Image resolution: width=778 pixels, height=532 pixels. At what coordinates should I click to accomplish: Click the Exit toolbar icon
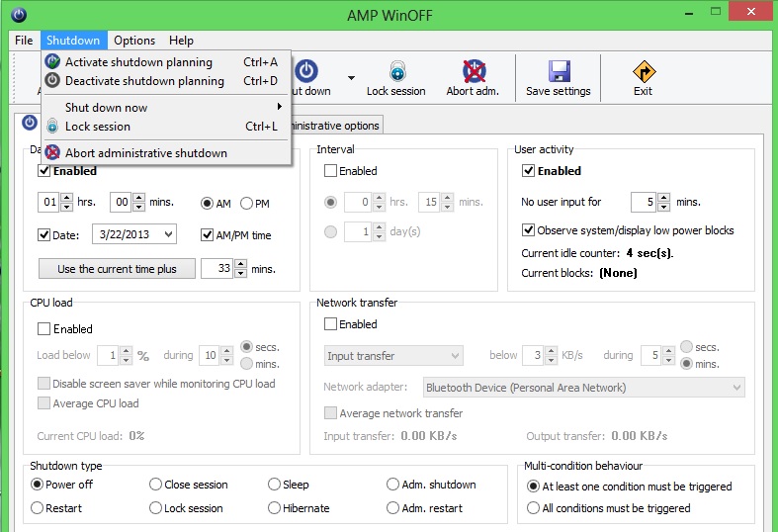coord(644,72)
